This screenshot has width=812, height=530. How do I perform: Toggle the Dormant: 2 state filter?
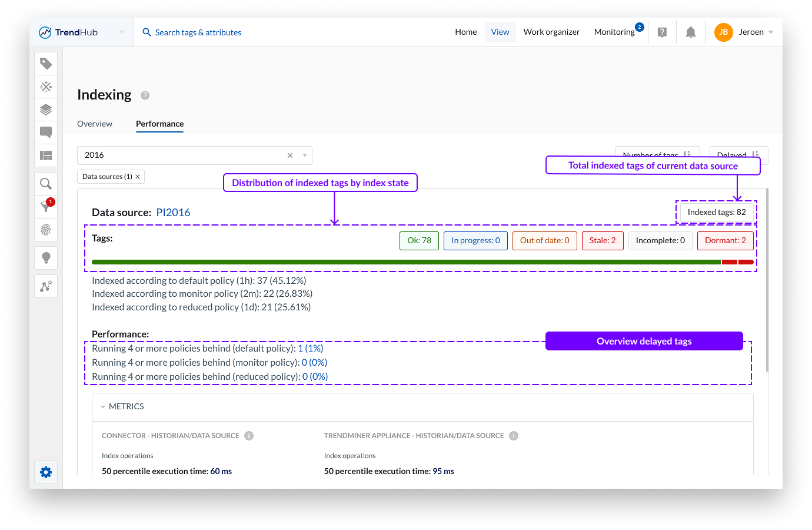click(x=725, y=241)
